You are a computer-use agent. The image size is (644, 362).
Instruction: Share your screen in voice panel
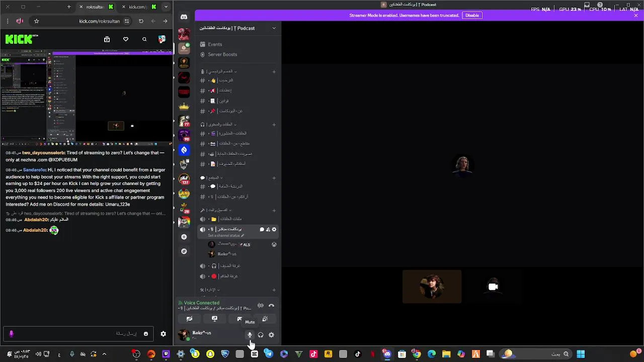[x=214, y=319]
